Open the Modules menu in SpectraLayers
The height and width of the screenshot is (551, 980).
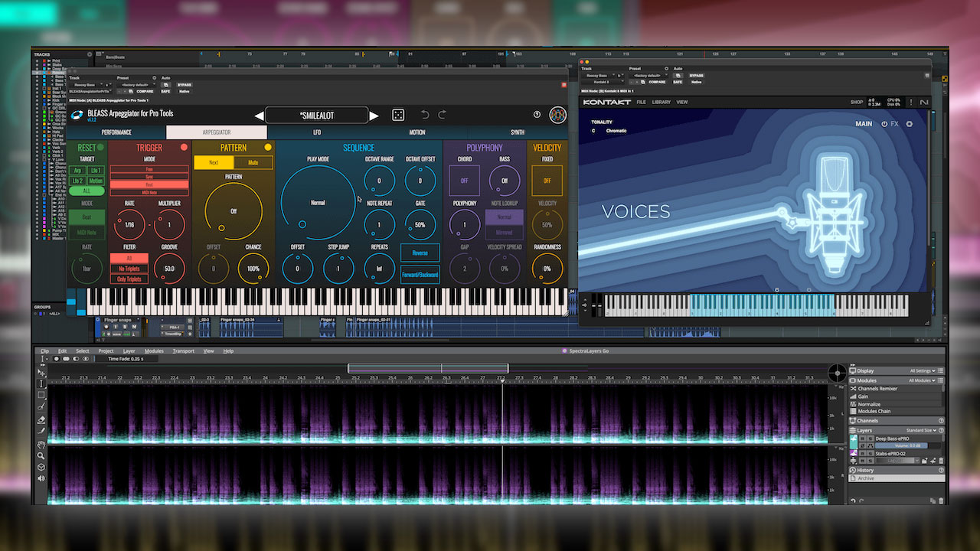point(154,351)
